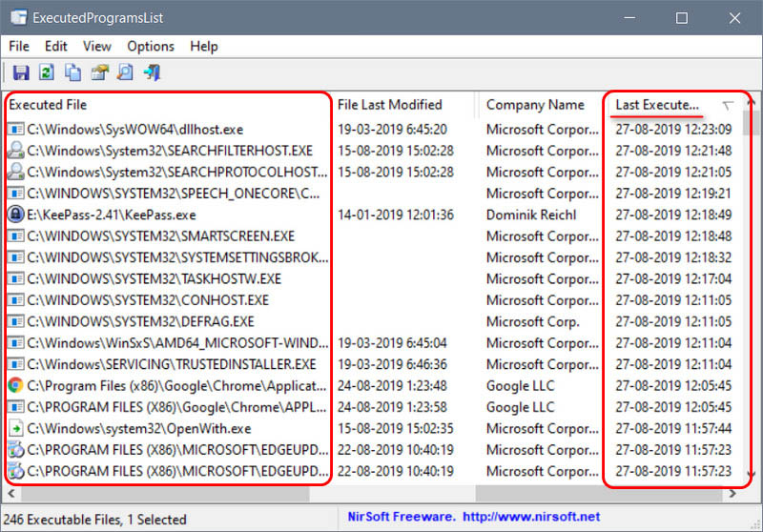Open the View menu
This screenshot has height=532, width=763.
coord(97,46)
